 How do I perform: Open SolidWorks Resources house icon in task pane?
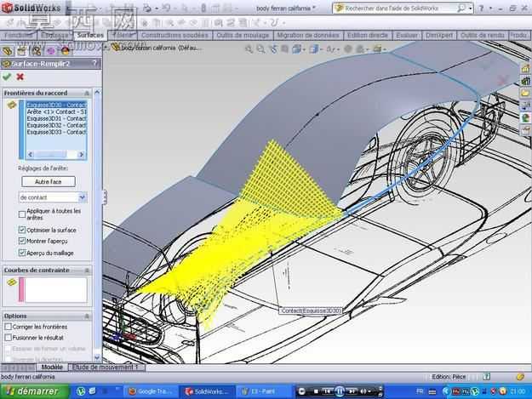tap(526, 68)
